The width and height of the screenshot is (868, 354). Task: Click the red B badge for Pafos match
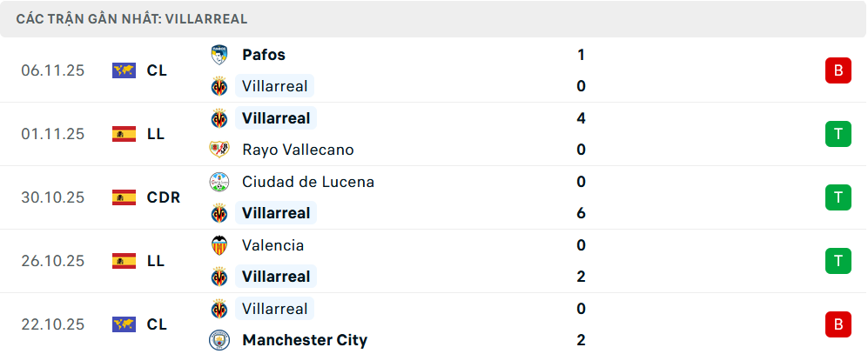pyautogui.click(x=838, y=70)
